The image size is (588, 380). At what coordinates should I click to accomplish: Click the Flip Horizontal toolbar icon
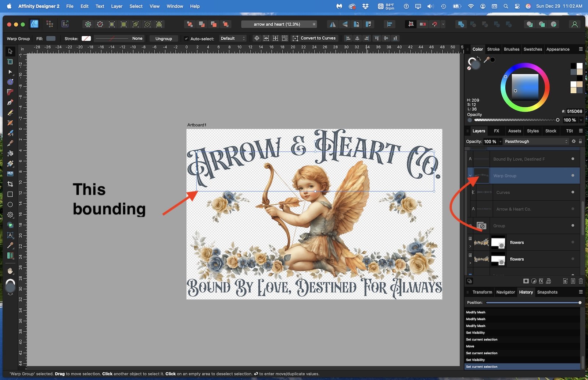(x=333, y=24)
